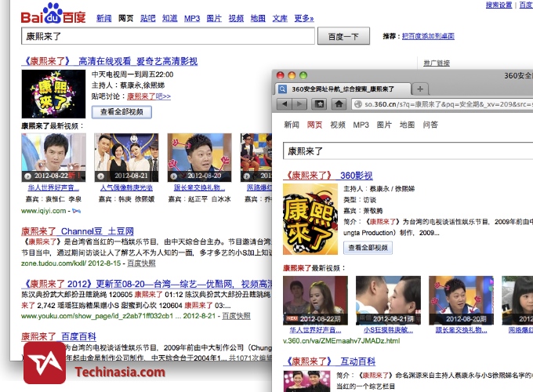Screen dimensions: 533x392
Task: Open 优酷网 康熙来了 2012 result
Action: pyautogui.click(x=147, y=284)
